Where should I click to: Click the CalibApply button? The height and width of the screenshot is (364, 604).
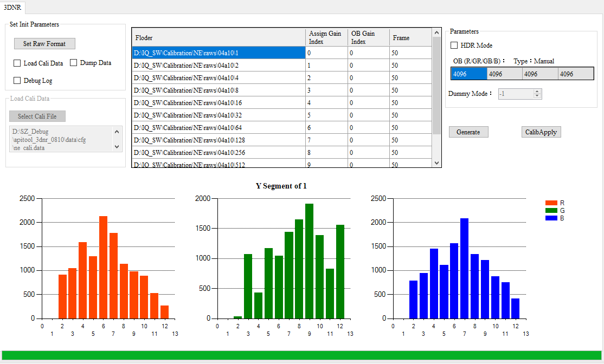tap(541, 132)
